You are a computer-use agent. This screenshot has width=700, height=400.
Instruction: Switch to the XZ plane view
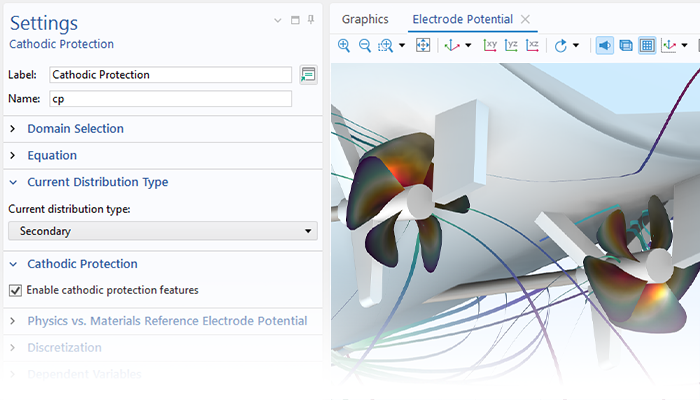click(532, 45)
